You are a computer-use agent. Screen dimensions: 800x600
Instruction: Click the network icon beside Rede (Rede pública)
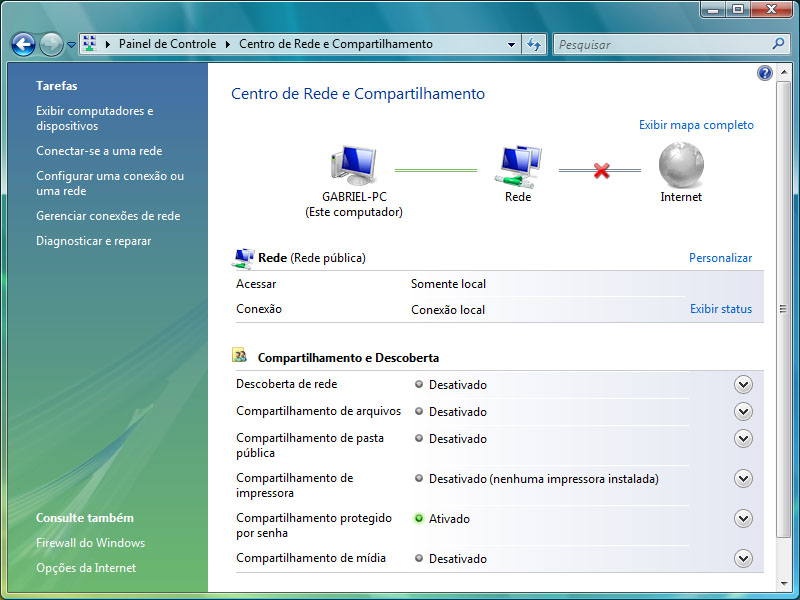tap(243, 257)
